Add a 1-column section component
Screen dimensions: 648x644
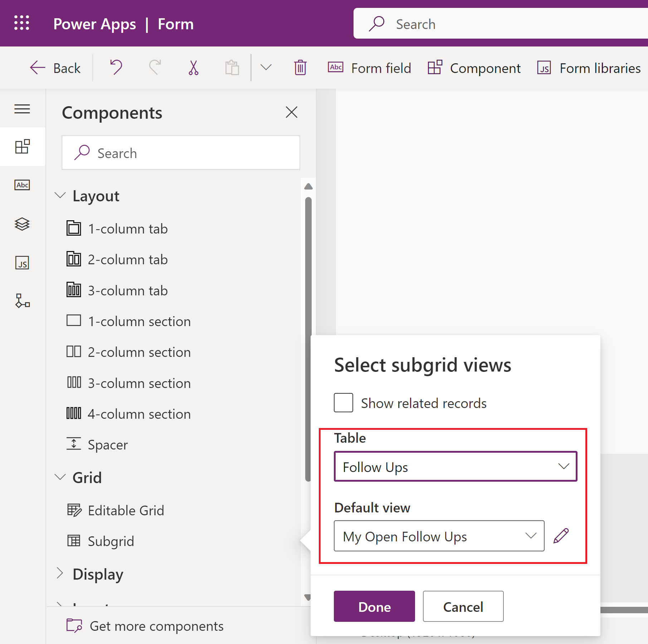[128, 321]
